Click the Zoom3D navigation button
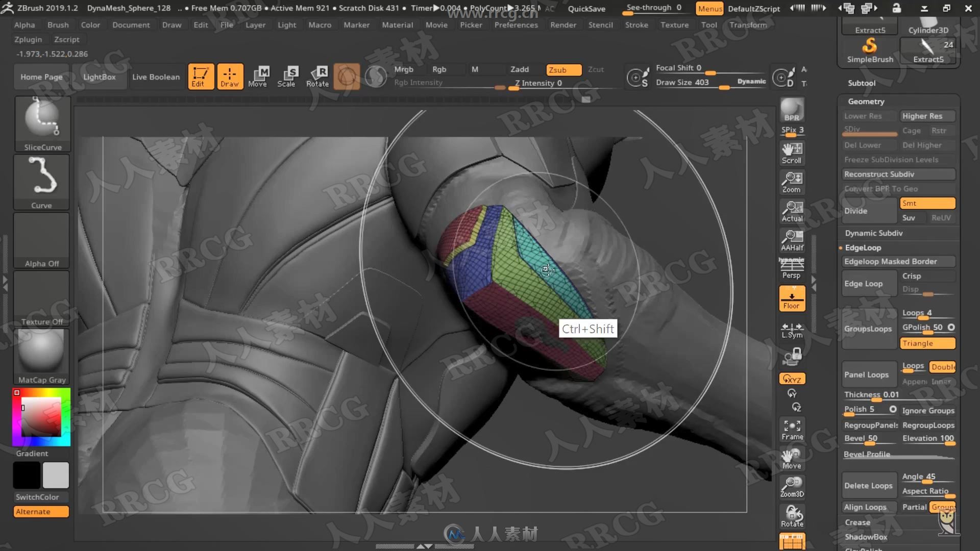Viewport: 980px width, 551px height. click(792, 486)
